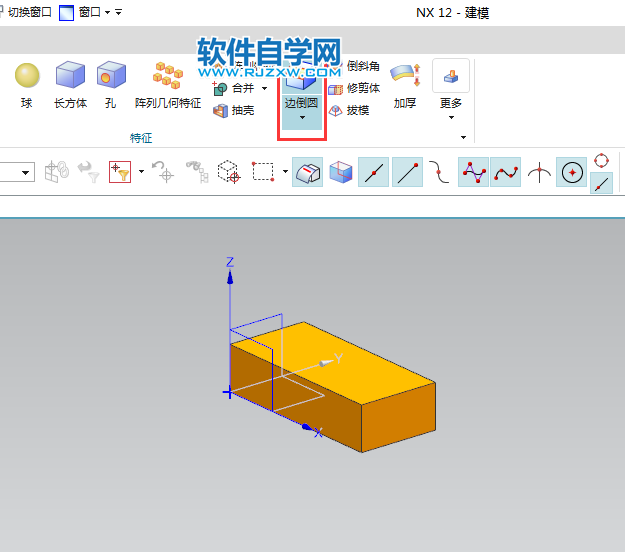
Task: Select the Trim Body (修剪体) tool
Action: point(354,88)
